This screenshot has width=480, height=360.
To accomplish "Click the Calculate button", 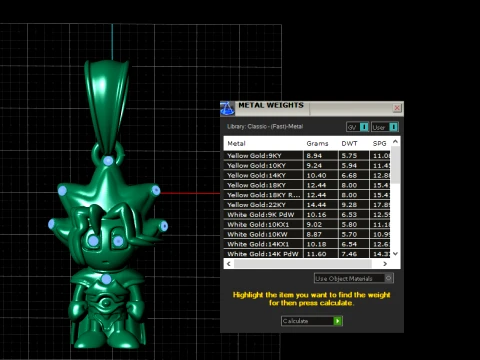I will pyautogui.click(x=312, y=321).
